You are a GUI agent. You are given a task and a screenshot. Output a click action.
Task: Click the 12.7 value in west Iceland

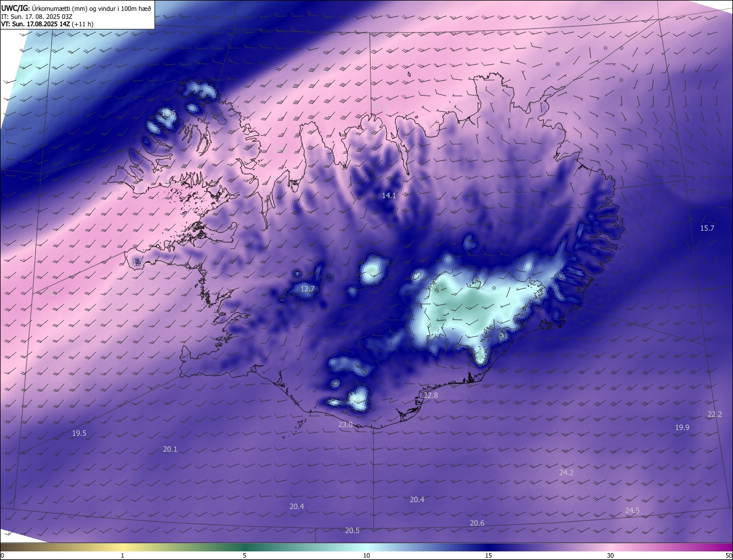pyautogui.click(x=308, y=289)
